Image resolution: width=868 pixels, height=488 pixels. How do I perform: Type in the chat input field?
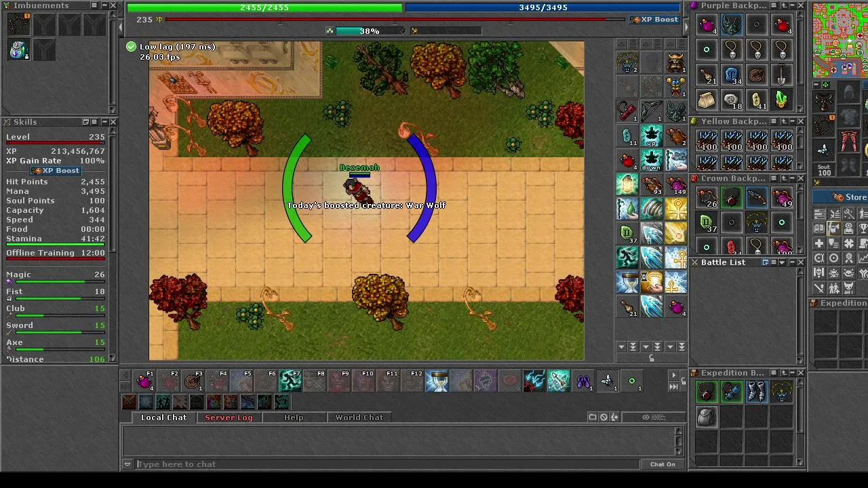coord(387,464)
